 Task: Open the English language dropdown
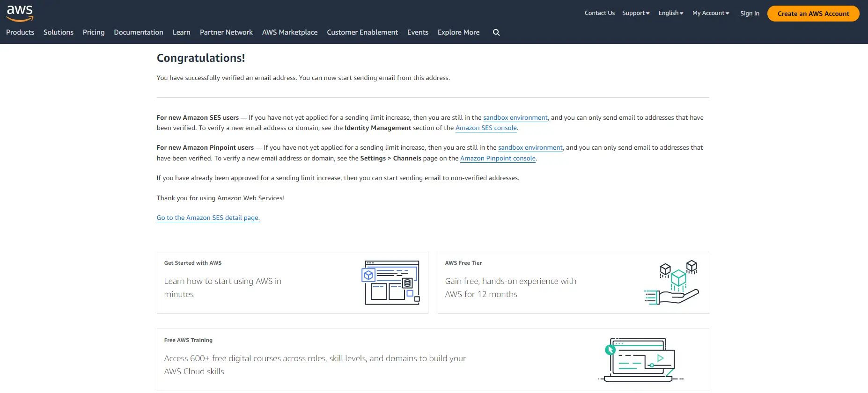[671, 13]
